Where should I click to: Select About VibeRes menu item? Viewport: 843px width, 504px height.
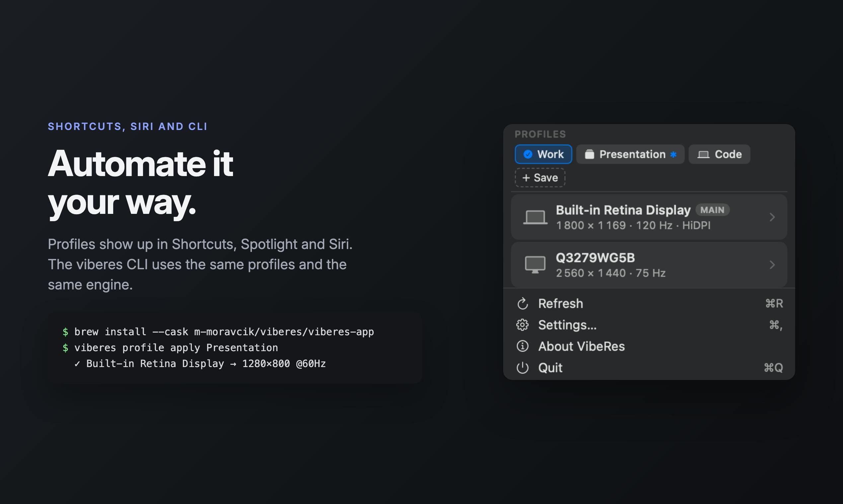click(x=649, y=346)
